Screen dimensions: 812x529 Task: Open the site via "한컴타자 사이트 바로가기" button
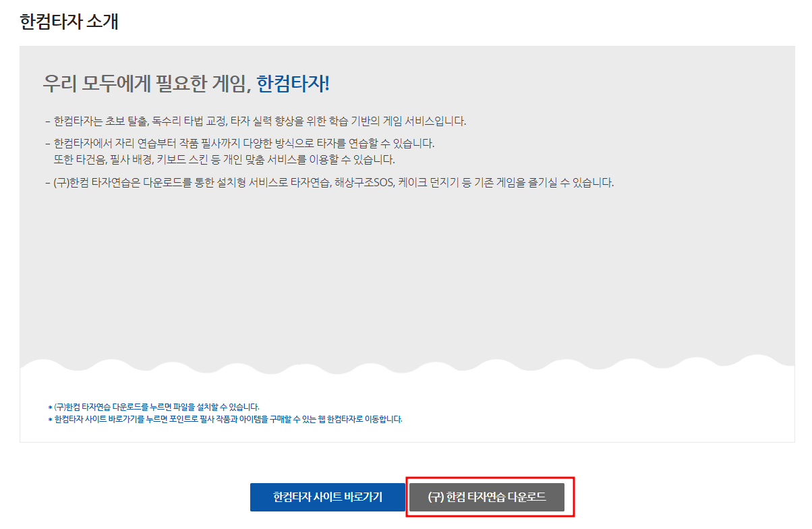[x=327, y=497]
